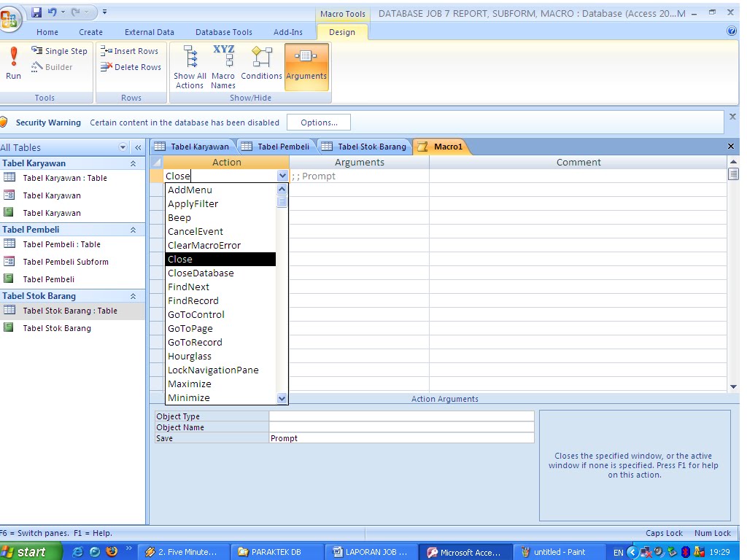The height and width of the screenshot is (560, 747).
Task: Select the Tabel Karyawan form item
Action: click(x=52, y=195)
